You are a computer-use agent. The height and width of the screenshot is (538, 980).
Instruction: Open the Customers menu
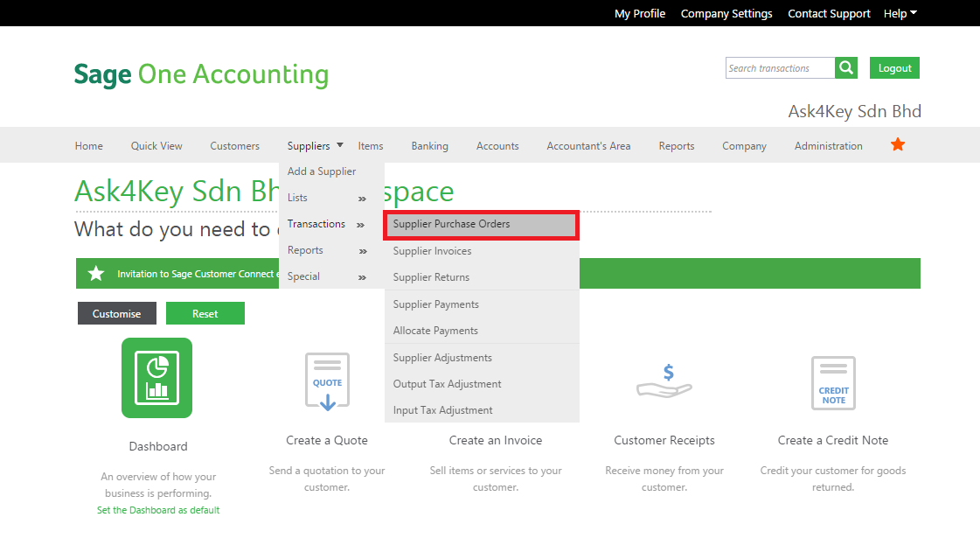234,146
